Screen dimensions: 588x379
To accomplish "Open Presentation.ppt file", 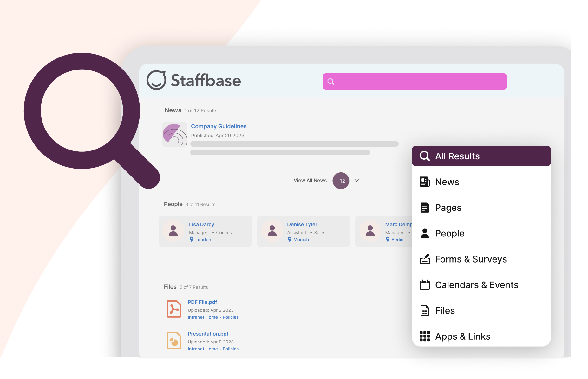I will point(208,334).
